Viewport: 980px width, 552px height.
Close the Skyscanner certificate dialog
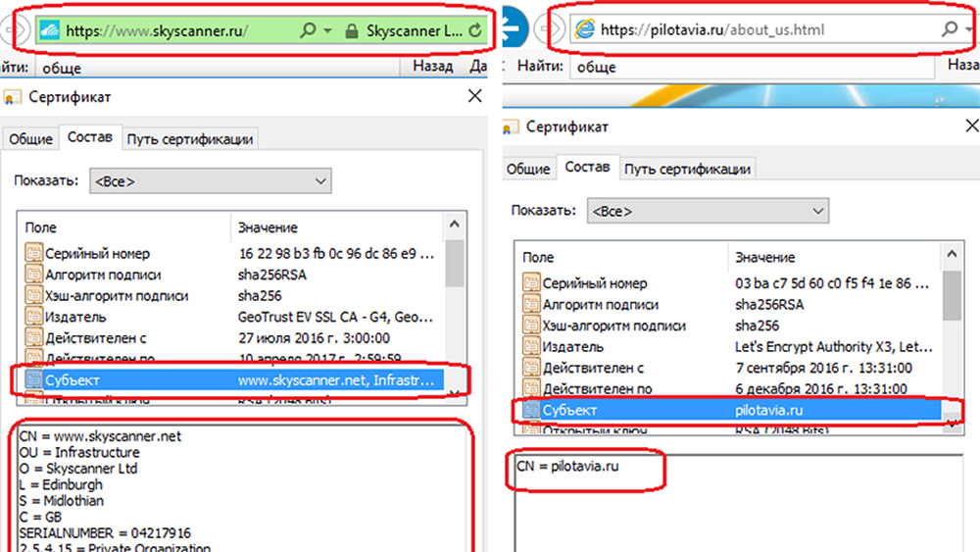[474, 96]
